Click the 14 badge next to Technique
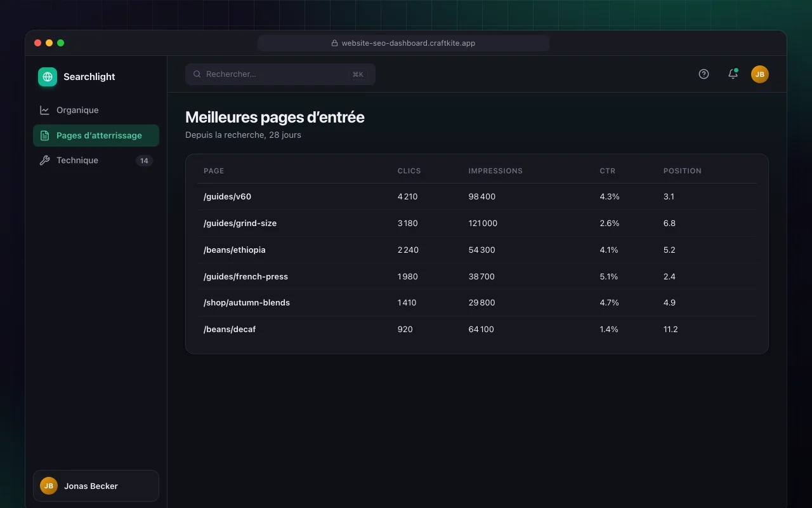 click(x=144, y=161)
